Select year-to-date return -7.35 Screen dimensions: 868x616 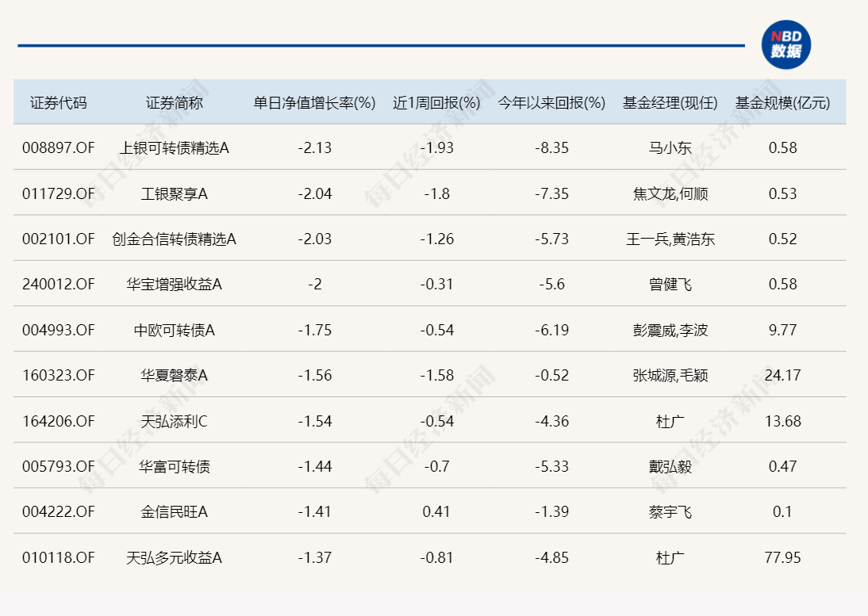[x=551, y=193]
